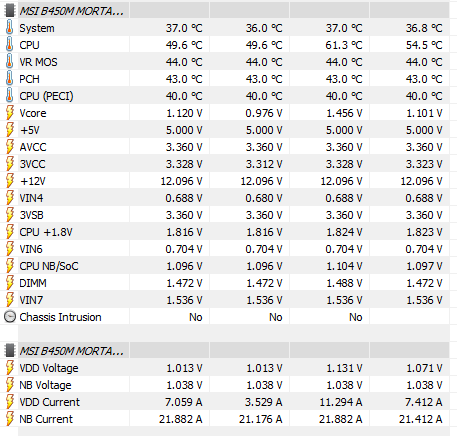Click the 61.3 °C CPU maximum value
This screenshot has height=436, width=457.
point(344,45)
